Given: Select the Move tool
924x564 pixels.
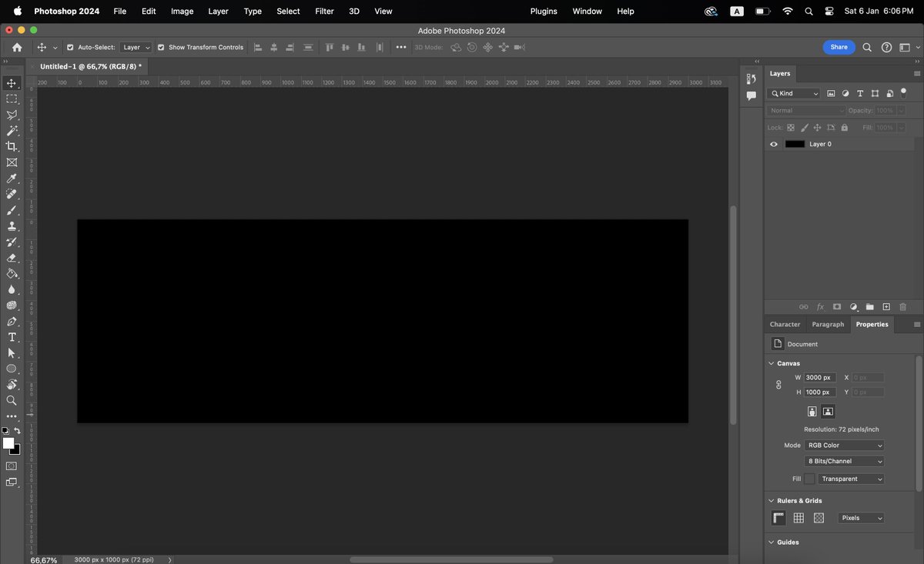Looking at the screenshot, I should (x=12, y=82).
